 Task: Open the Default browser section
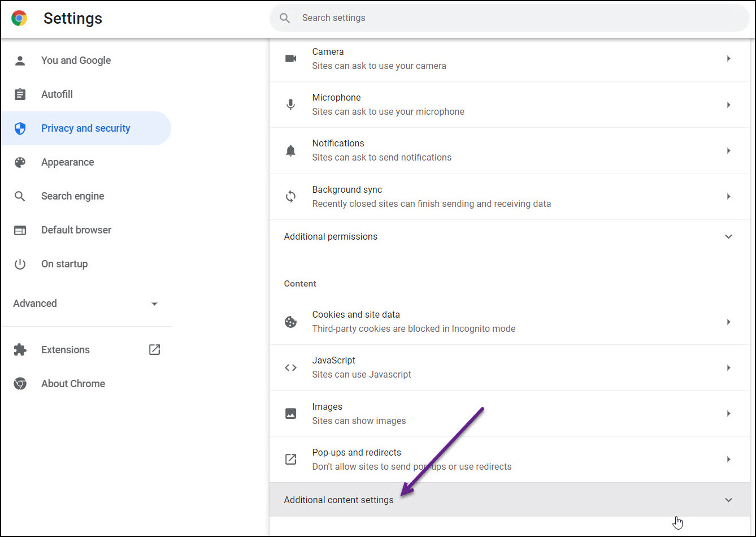point(86,230)
